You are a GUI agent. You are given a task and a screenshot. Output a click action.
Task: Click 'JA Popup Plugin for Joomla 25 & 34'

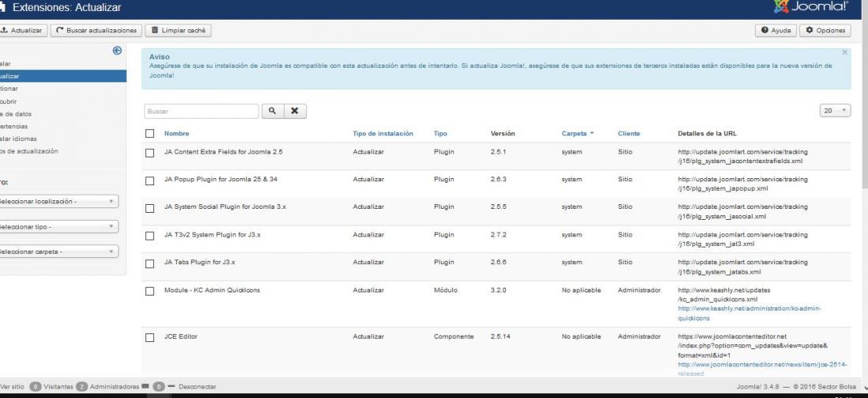pos(221,179)
